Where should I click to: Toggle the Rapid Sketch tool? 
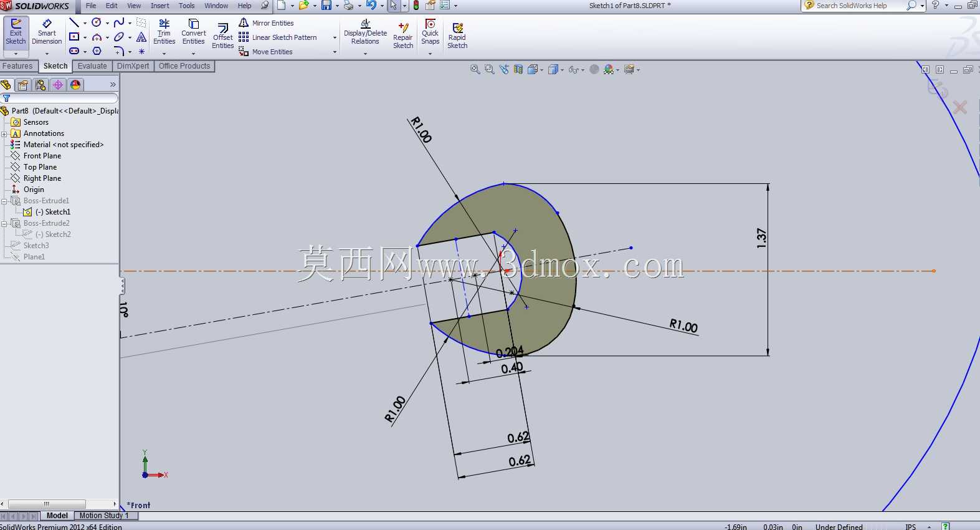click(x=457, y=35)
